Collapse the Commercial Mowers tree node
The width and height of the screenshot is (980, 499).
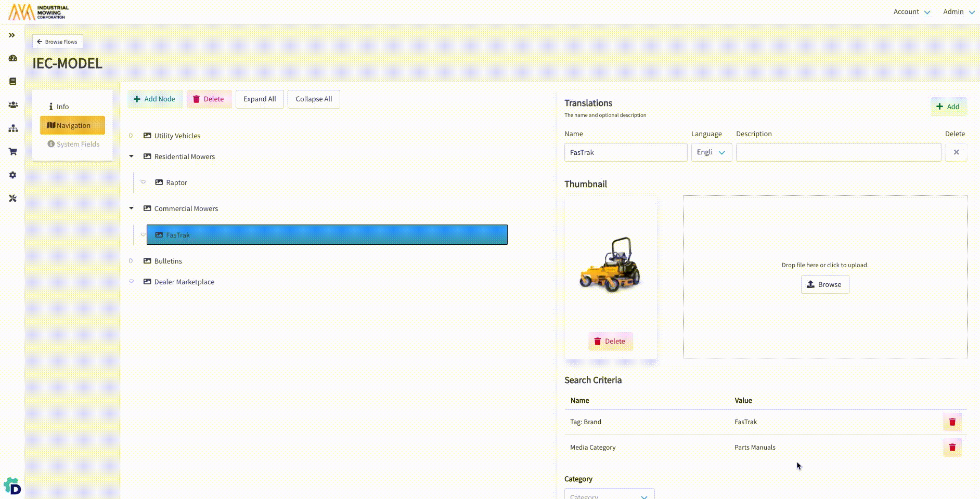(131, 208)
